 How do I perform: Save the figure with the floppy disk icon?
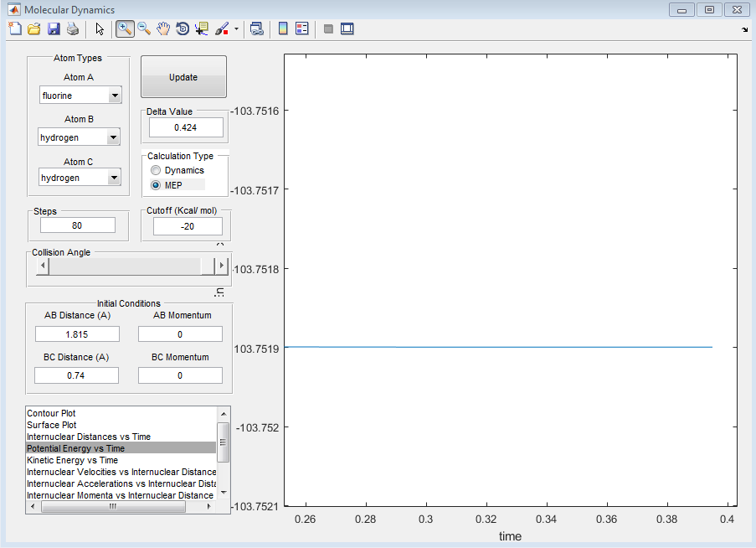pos(54,28)
